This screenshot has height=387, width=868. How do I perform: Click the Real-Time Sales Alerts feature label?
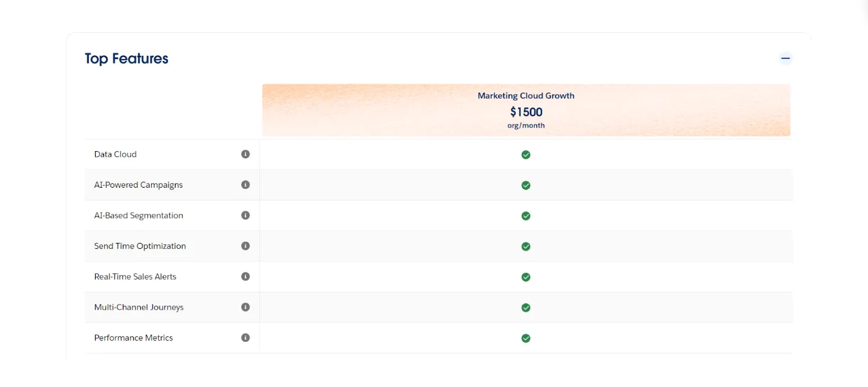coord(135,276)
